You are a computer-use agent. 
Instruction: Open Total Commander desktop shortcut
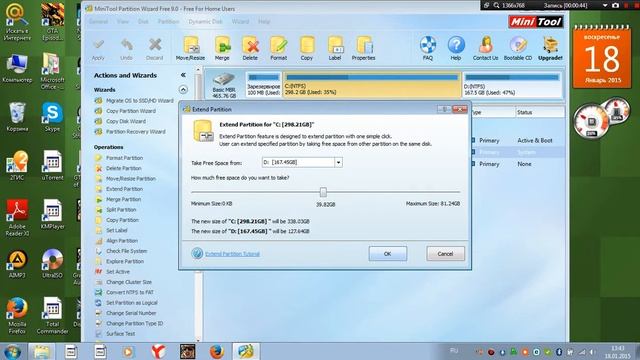pos(52,316)
